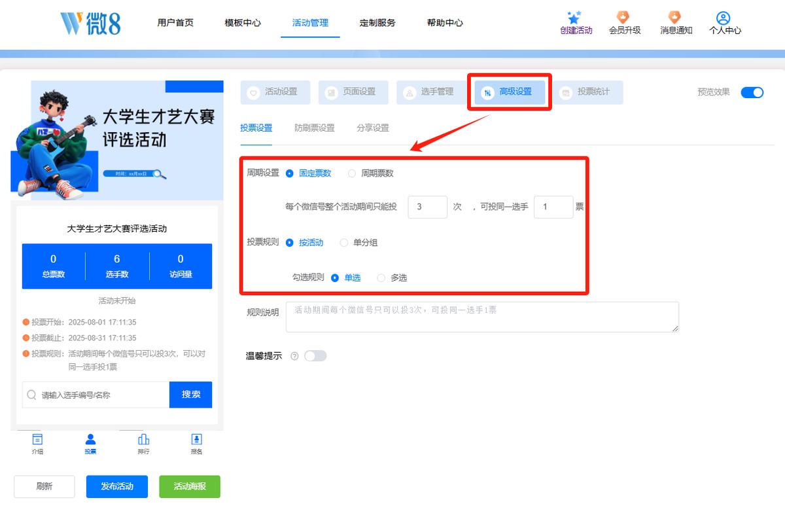Open 报名 in the preview bottom bar
This screenshot has height=532, width=785.
tap(196, 444)
